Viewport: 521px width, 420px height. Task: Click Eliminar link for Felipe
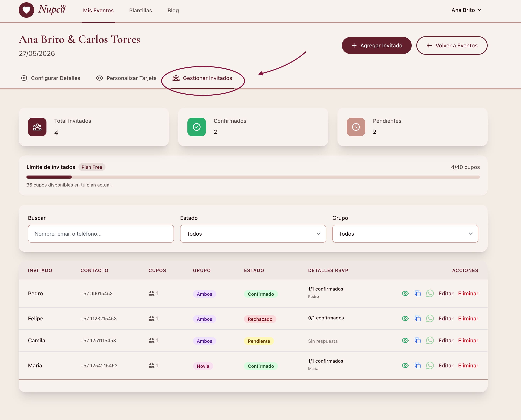click(x=468, y=318)
